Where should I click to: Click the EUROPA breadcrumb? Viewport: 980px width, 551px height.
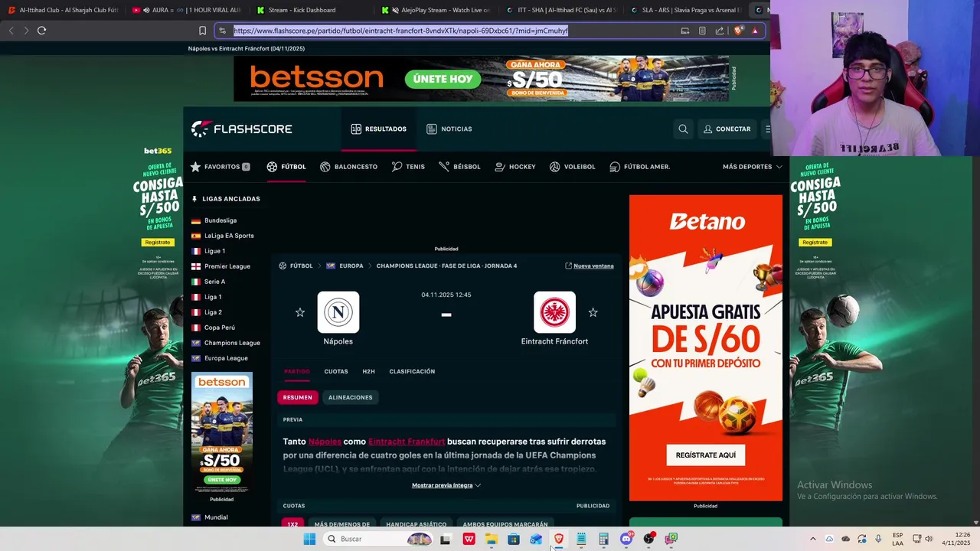point(351,266)
